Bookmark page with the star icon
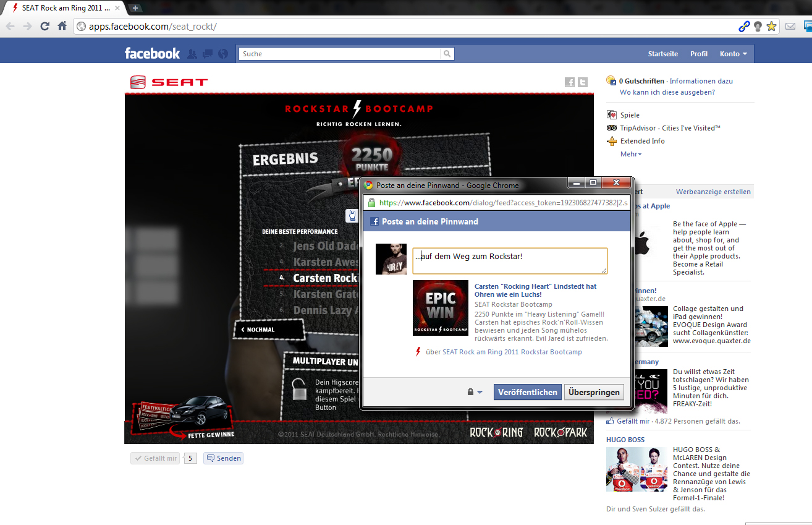The width and height of the screenshot is (812, 525). pyautogui.click(x=771, y=26)
